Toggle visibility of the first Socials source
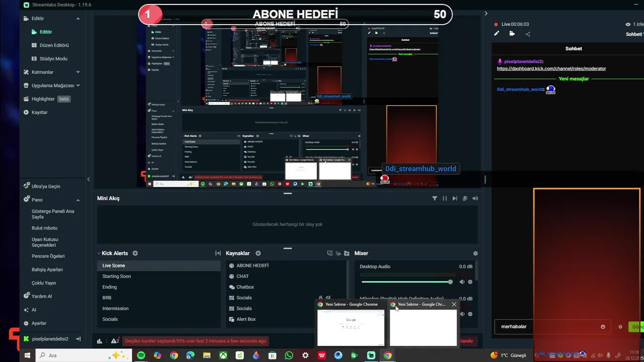644x362 pixels. tap(328, 298)
